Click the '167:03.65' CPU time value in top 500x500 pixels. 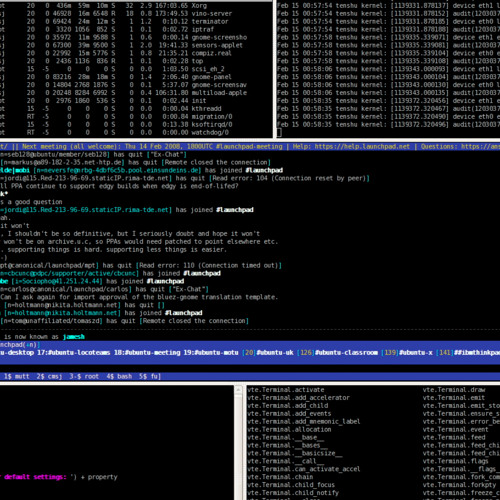(x=172, y=6)
